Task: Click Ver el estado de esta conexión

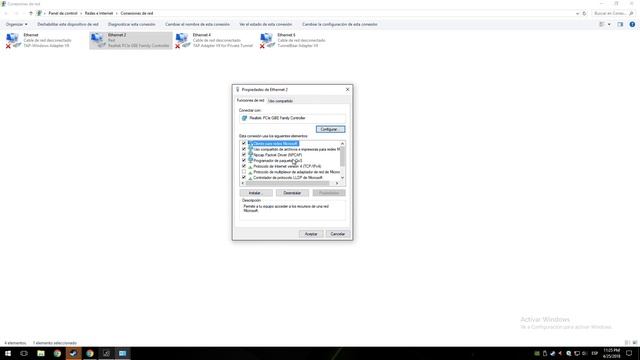Action: click(265, 24)
